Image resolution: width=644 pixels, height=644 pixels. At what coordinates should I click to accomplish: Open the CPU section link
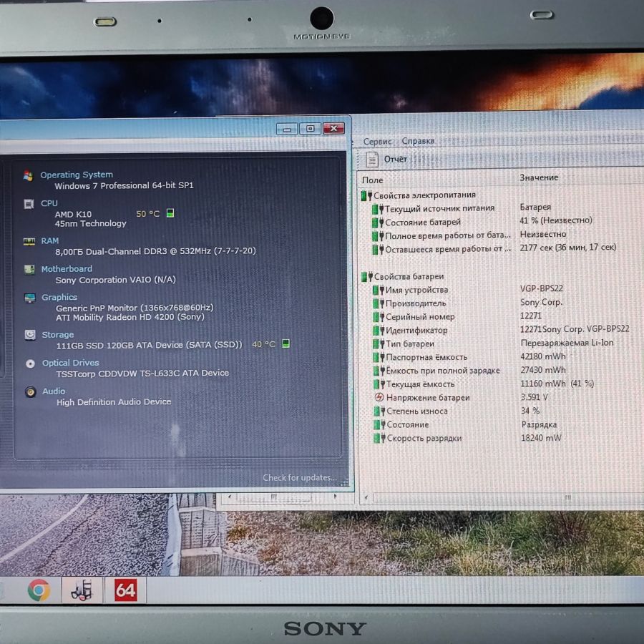coord(49,203)
